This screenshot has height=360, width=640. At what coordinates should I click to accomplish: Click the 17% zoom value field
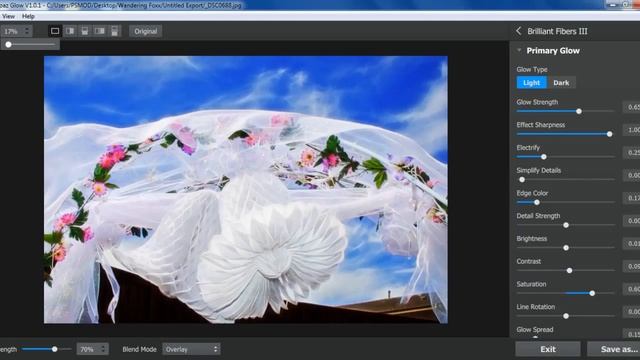pyautogui.click(x=12, y=31)
